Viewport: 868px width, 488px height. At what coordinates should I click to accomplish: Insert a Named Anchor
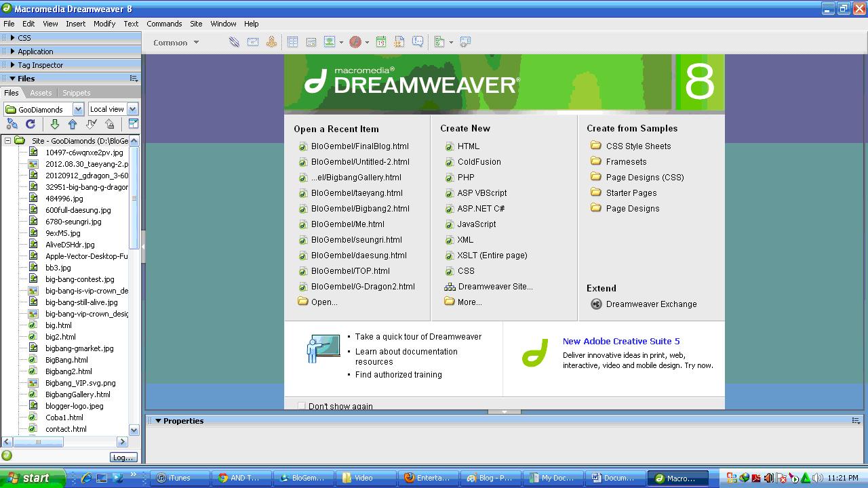pos(271,42)
